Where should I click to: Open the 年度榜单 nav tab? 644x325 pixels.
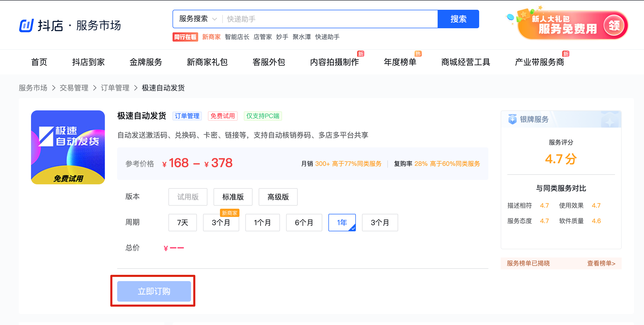point(400,62)
